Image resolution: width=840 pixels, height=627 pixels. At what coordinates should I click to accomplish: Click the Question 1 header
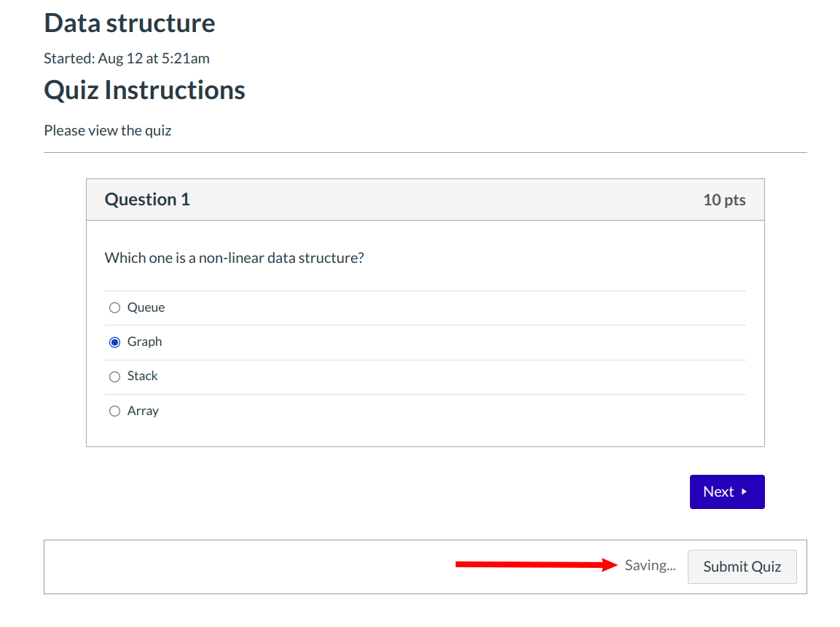click(147, 200)
